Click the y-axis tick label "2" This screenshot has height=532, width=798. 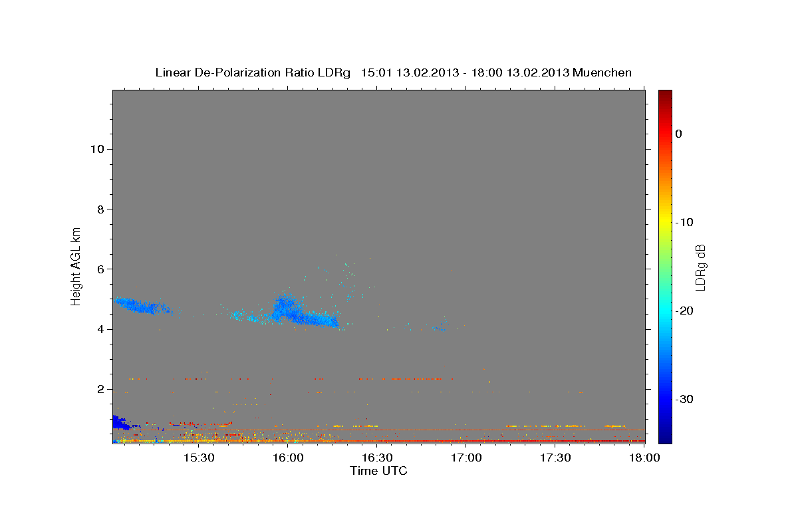click(100, 389)
